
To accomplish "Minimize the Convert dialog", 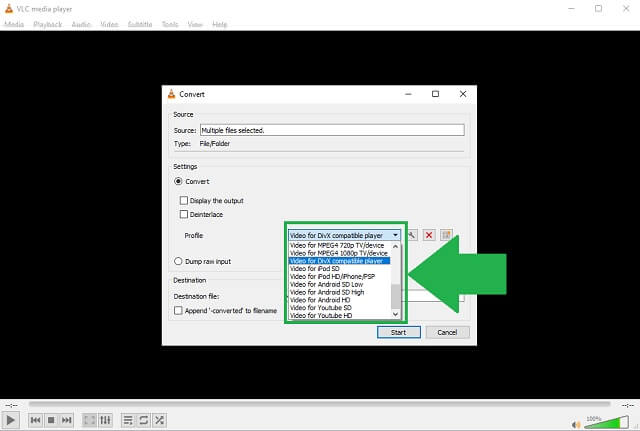I will pyautogui.click(x=408, y=94).
